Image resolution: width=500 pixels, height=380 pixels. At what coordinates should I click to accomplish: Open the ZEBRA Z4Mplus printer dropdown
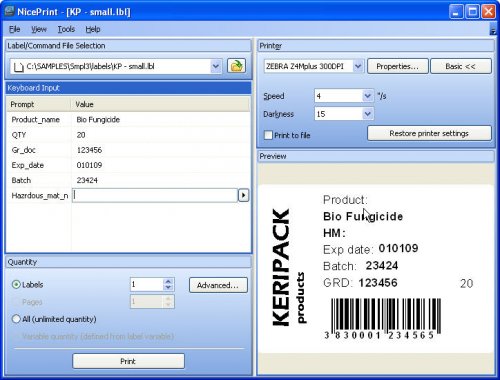tap(358, 66)
